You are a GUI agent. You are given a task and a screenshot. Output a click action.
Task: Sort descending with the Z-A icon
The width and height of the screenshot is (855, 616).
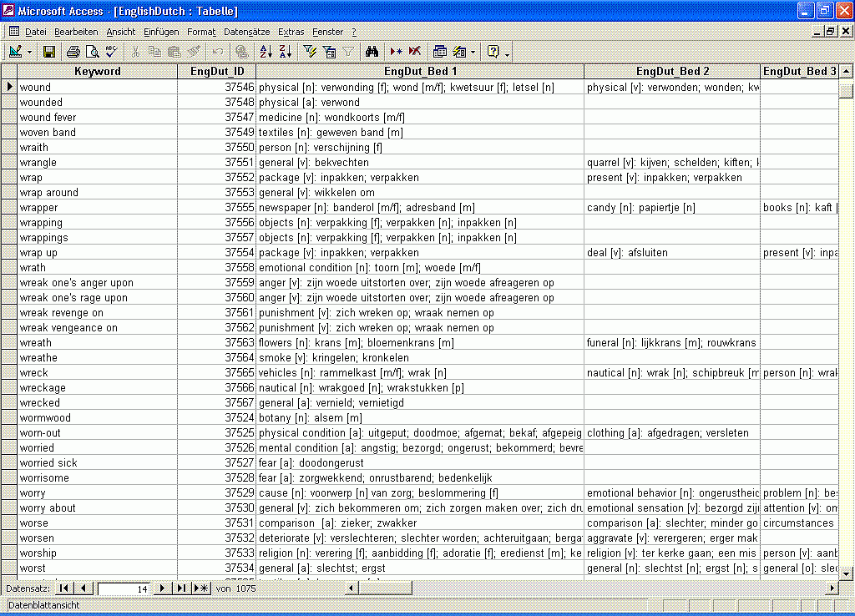[286, 52]
